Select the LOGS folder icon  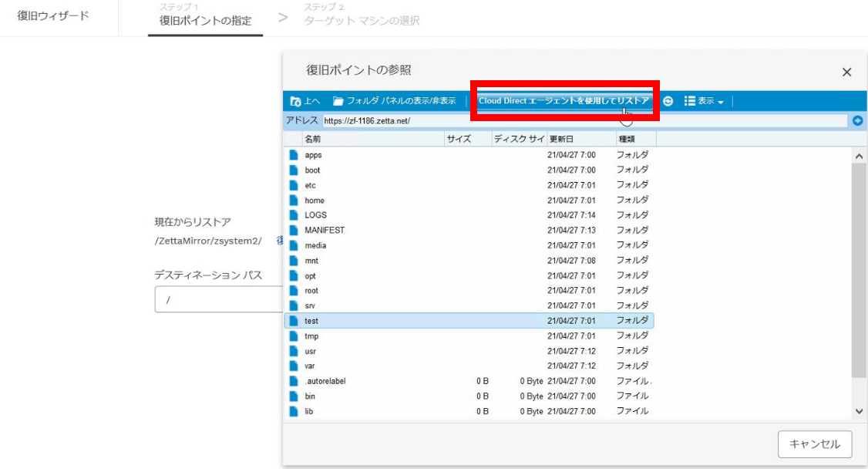point(294,215)
